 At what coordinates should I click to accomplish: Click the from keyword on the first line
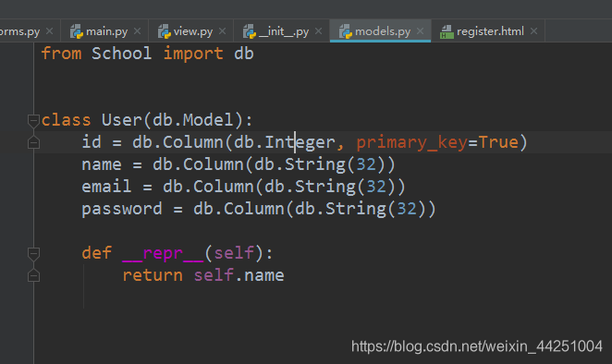[61, 54]
